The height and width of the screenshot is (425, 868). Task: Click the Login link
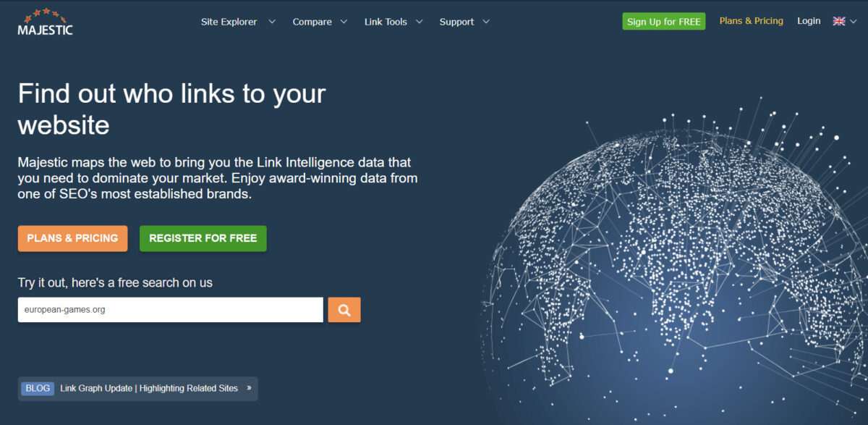(x=809, y=21)
